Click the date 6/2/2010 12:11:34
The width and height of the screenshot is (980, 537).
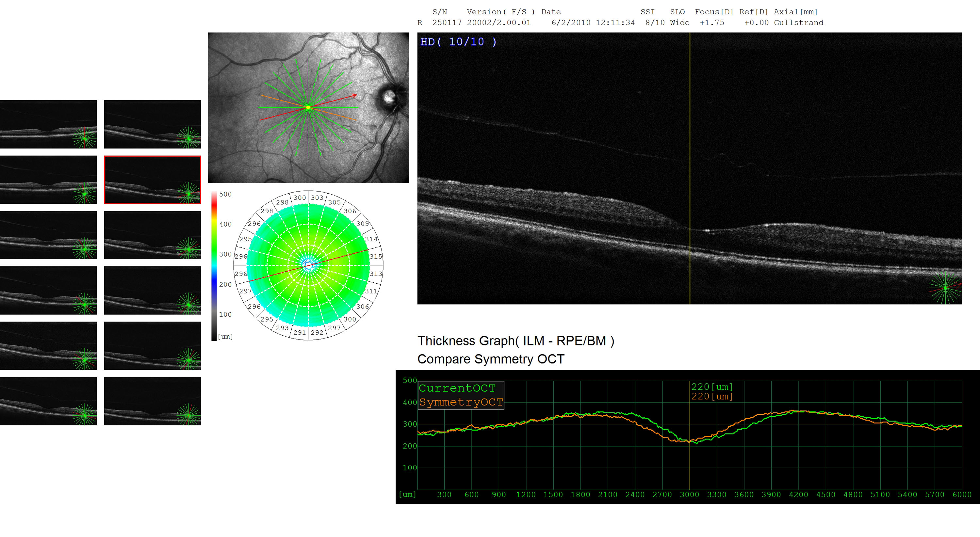point(593,23)
